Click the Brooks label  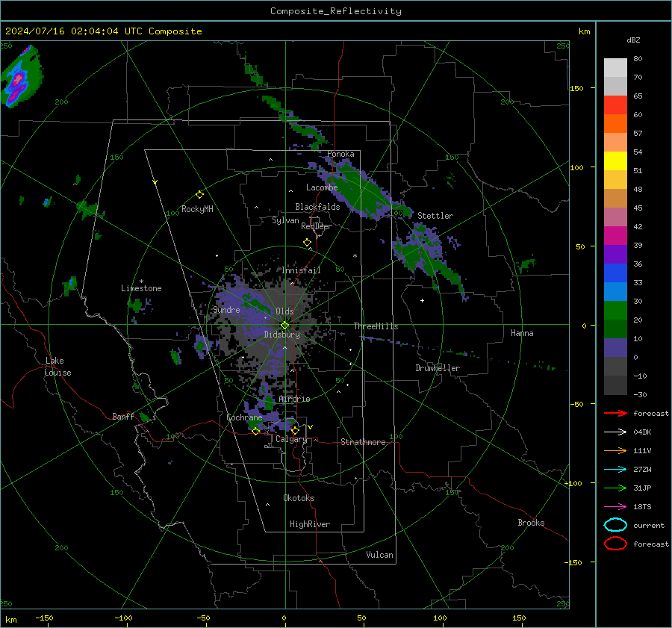click(531, 523)
